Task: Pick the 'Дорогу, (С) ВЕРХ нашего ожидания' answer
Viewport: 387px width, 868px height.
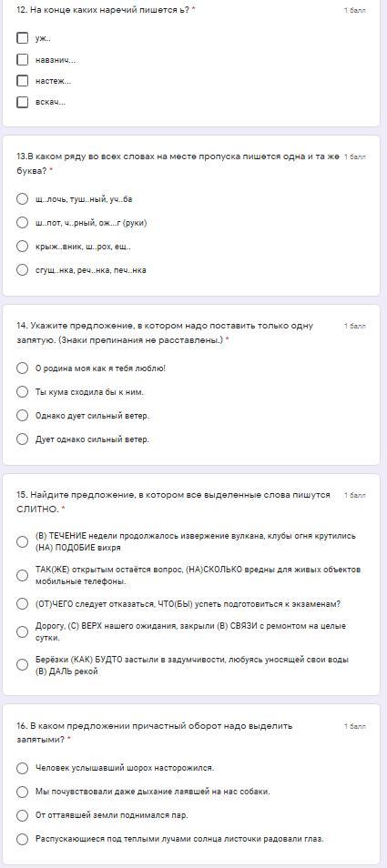Action: coord(22,631)
